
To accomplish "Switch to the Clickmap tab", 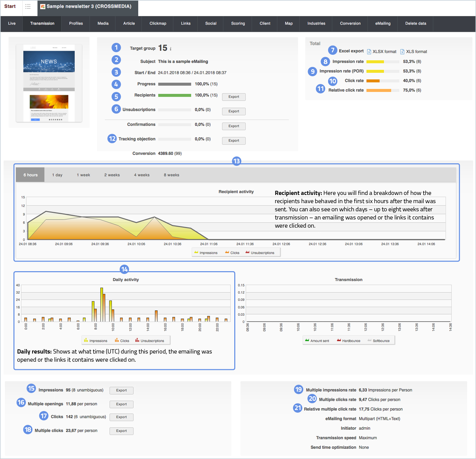I will pyautogui.click(x=158, y=23).
